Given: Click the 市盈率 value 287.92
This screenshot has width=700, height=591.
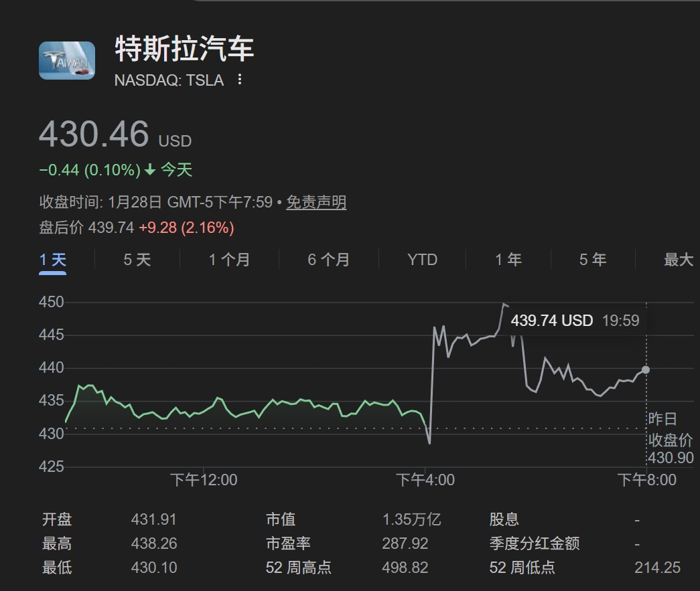Looking at the screenshot, I should click(x=405, y=543).
